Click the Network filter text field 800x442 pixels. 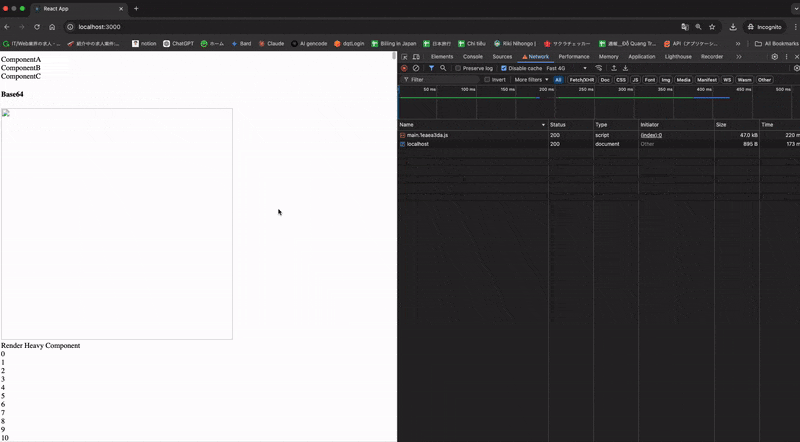click(442, 80)
